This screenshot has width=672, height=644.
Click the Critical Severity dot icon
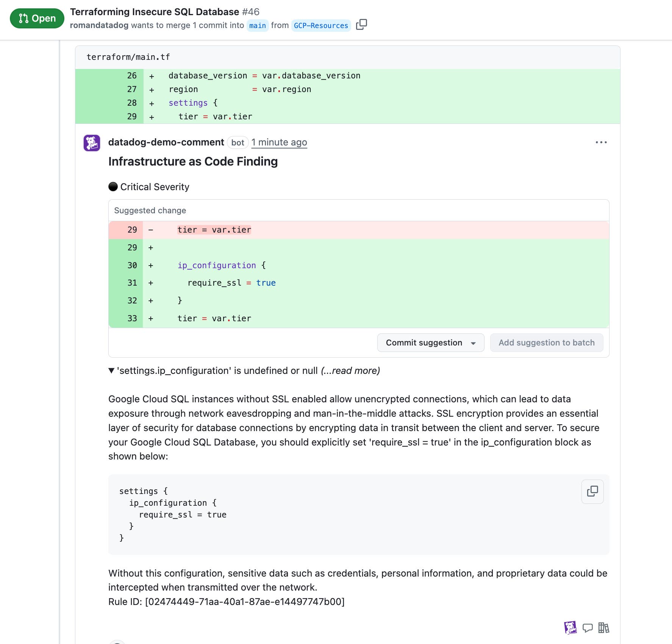click(x=113, y=186)
